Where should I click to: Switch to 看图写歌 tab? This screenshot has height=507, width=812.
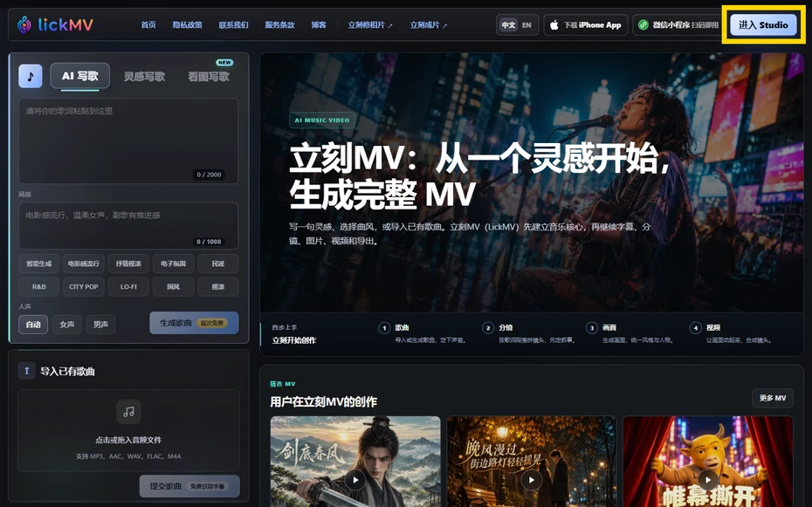(x=208, y=77)
